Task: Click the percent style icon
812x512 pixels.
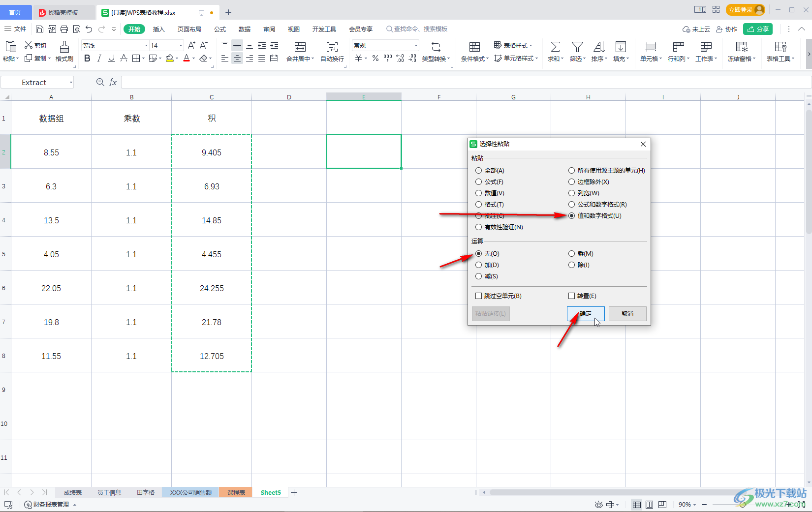Action: coord(375,59)
